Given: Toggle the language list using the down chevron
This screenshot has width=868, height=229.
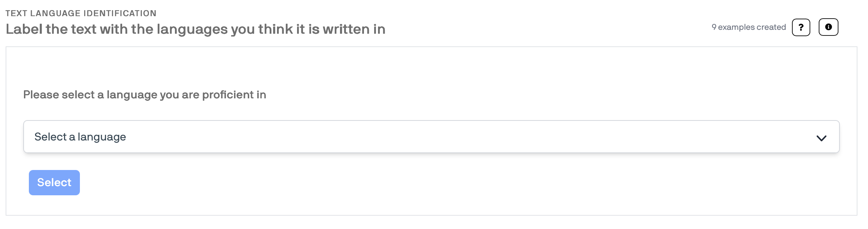Looking at the screenshot, I should pos(821,138).
